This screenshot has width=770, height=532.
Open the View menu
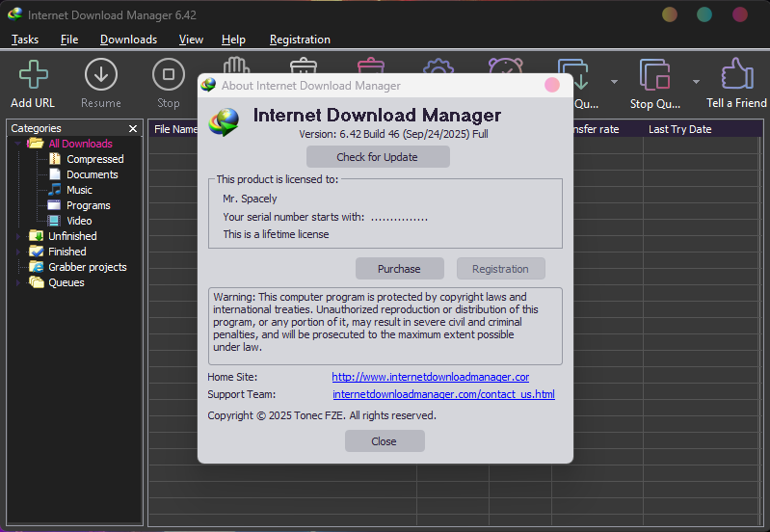coord(191,40)
